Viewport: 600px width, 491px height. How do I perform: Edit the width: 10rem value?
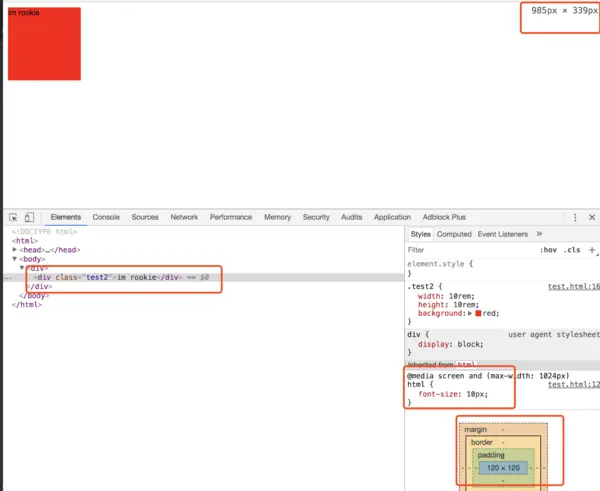pyautogui.click(x=461, y=296)
